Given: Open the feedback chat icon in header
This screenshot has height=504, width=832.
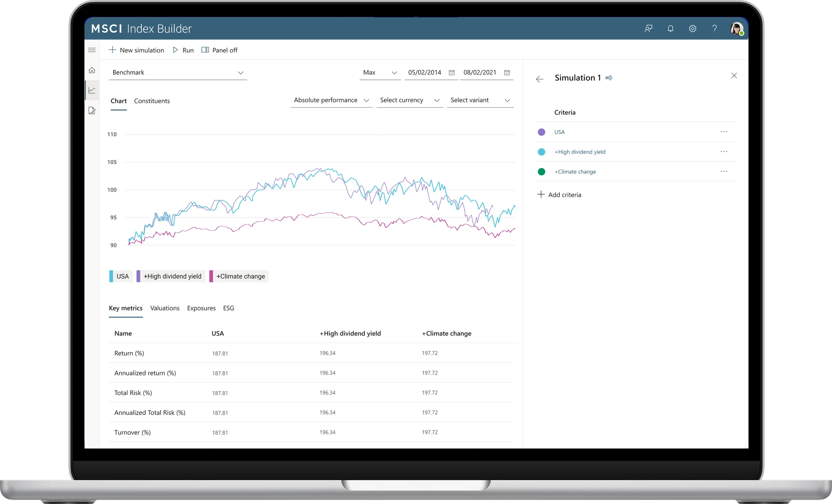Looking at the screenshot, I should 648,29.
